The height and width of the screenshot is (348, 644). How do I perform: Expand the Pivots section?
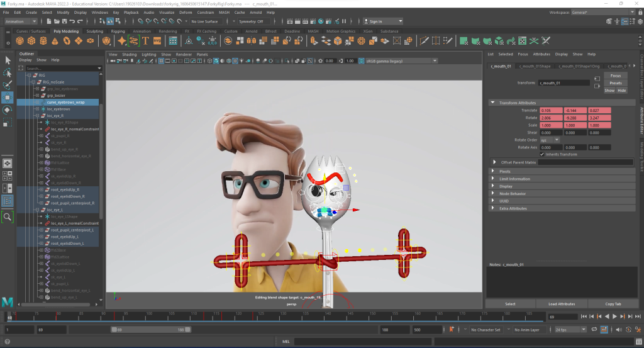[493, 171]
